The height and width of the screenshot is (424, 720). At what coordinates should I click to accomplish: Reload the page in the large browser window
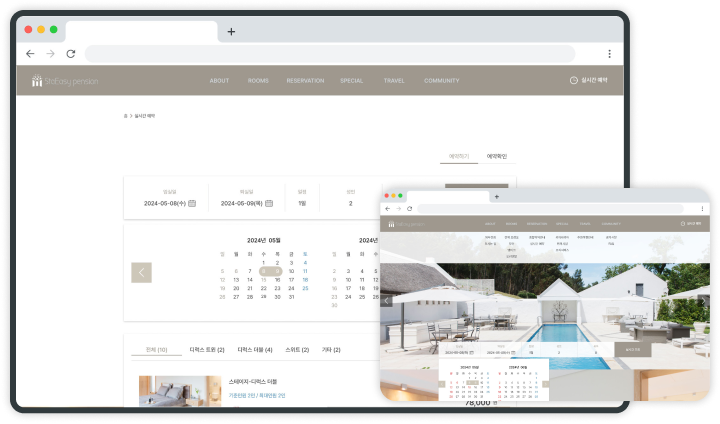pyautogui.click(x=70, y=54)
